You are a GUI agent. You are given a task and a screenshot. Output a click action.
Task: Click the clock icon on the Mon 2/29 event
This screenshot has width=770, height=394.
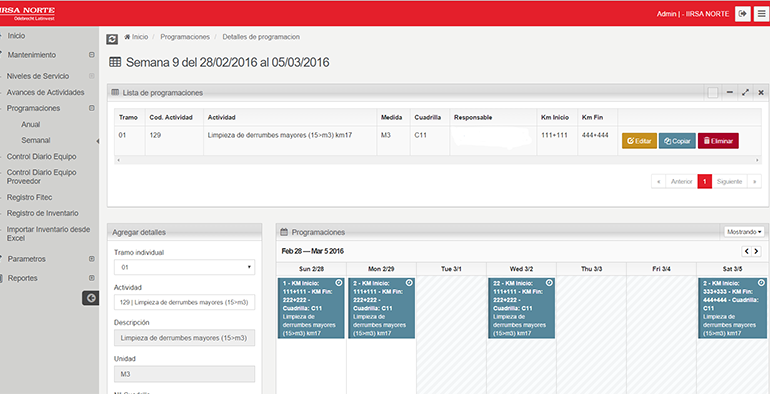pyautogui.click(x=409, y=283)
